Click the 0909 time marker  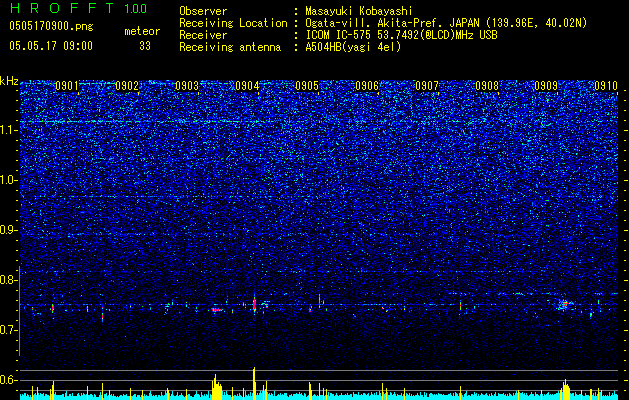coord(546,86)
